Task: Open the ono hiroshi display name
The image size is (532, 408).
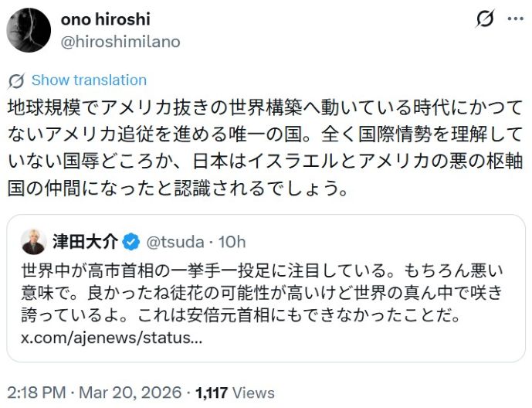Action: pos(105,19)
